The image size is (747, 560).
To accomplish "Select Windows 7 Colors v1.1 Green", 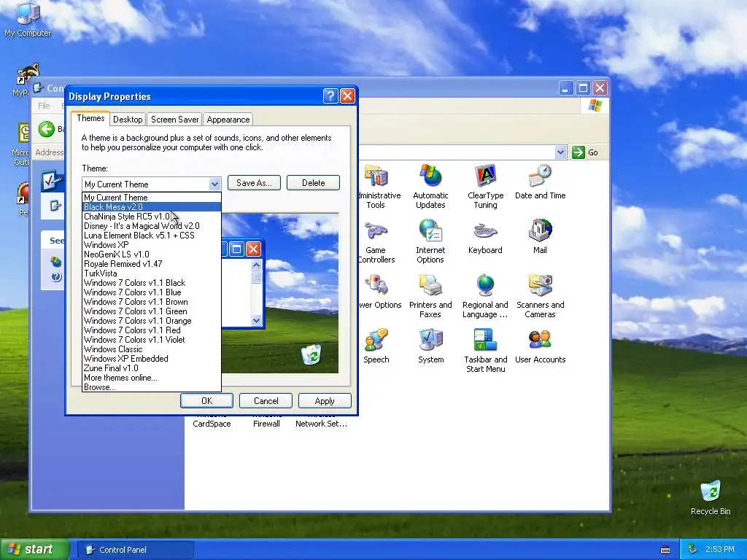I will (x=152, y=311).
